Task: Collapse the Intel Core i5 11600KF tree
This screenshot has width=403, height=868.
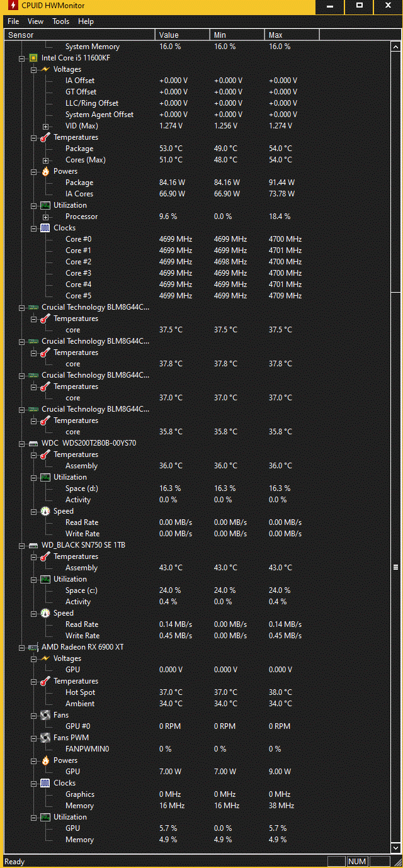Action: coord(21,58)
